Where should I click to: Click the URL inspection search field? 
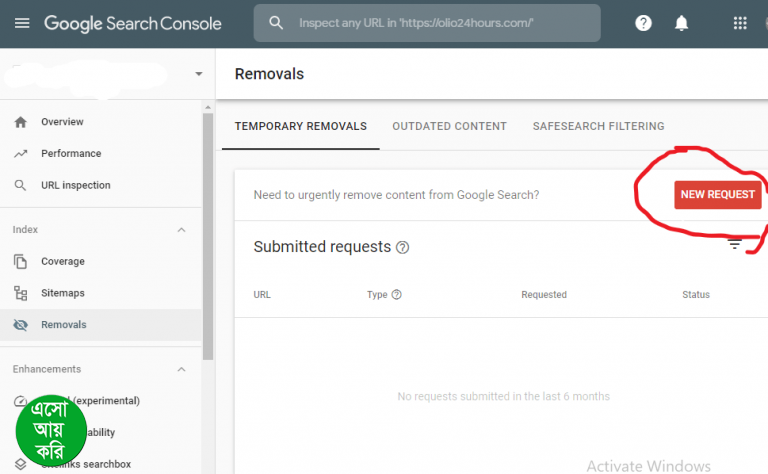[x=440, y=23]
